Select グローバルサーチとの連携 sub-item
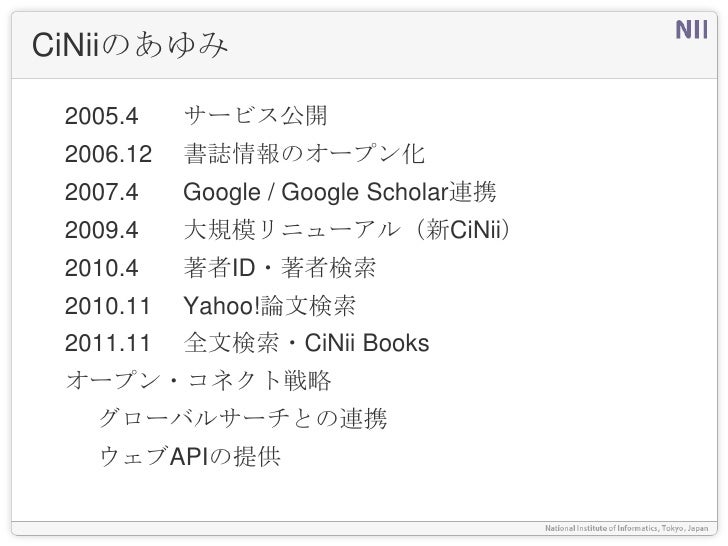 243,418
